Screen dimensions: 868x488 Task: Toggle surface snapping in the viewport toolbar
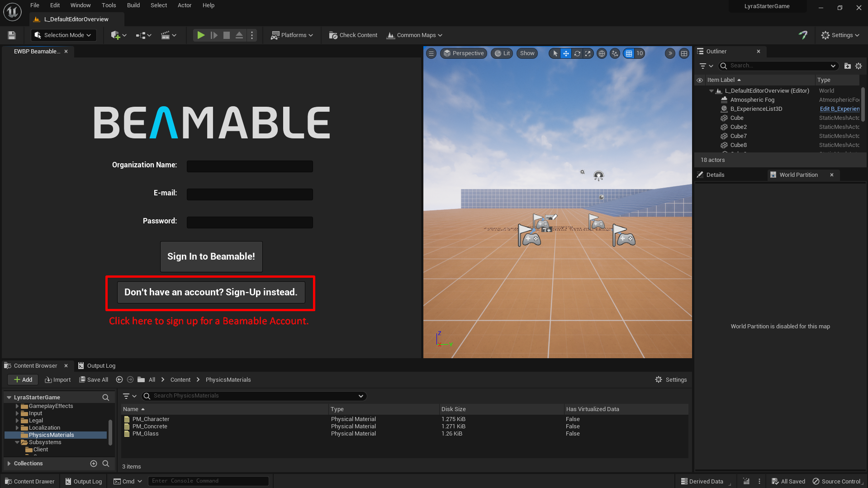pyautogui.click(x=615, y=53)
